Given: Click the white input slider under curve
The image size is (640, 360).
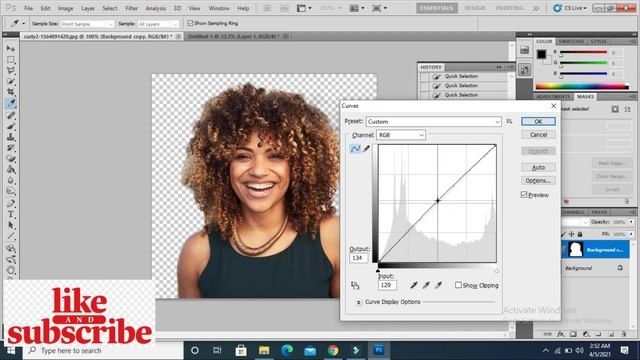Looking at the screenshot, I should pos(497,270).
